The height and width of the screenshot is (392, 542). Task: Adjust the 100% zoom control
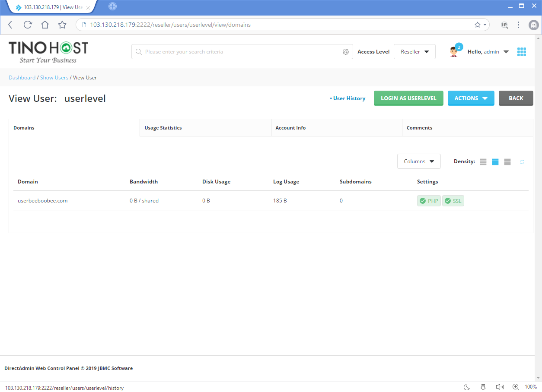(x=531, y=387)
